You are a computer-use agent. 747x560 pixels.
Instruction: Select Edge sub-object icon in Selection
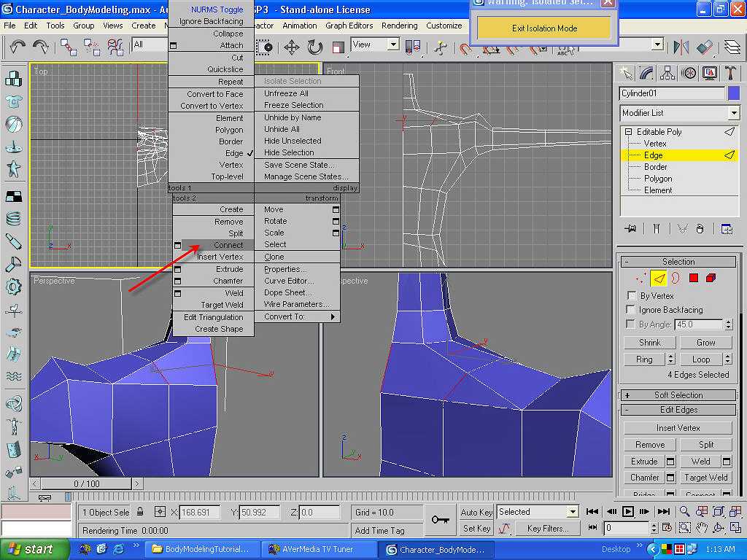click(x=659, y=278)
